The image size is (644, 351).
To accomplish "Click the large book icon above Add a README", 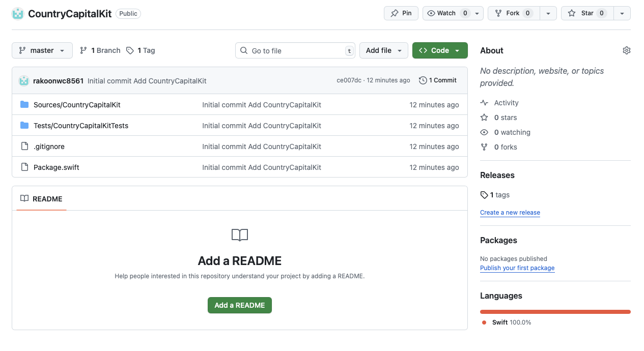I will click(x=240, y=235).
